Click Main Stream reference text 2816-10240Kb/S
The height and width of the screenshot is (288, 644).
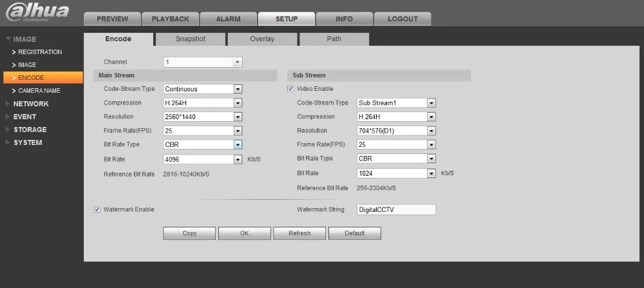(x=187, y=174)
